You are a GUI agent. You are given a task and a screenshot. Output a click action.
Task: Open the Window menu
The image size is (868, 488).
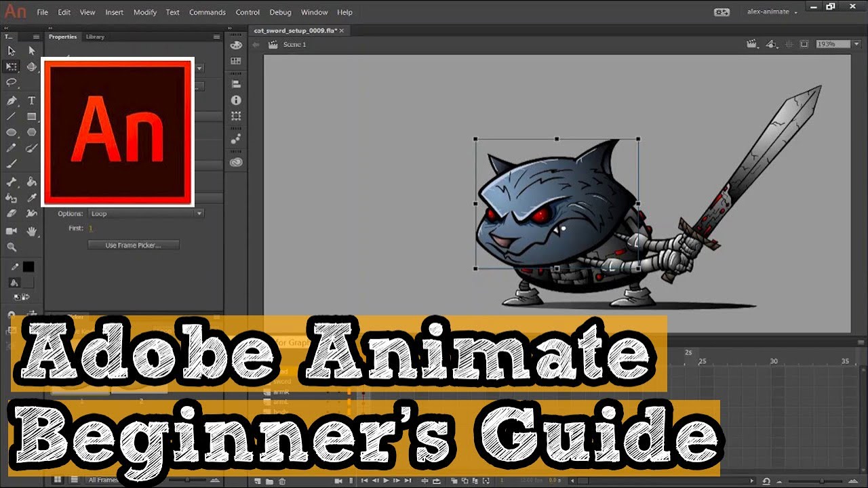(314, 12)
